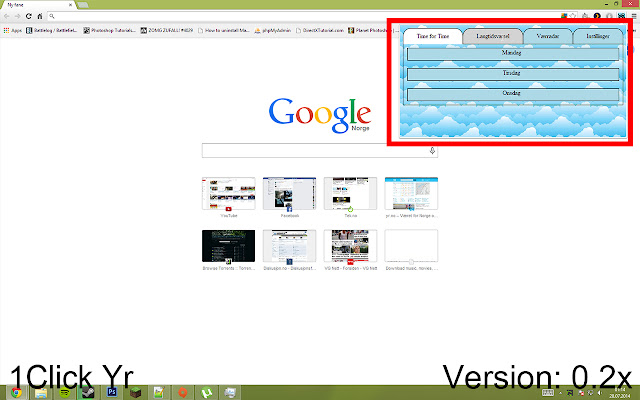Click the volume icon in system tray
The width and height of the screenshot is (640, 400).
(600, 393)
